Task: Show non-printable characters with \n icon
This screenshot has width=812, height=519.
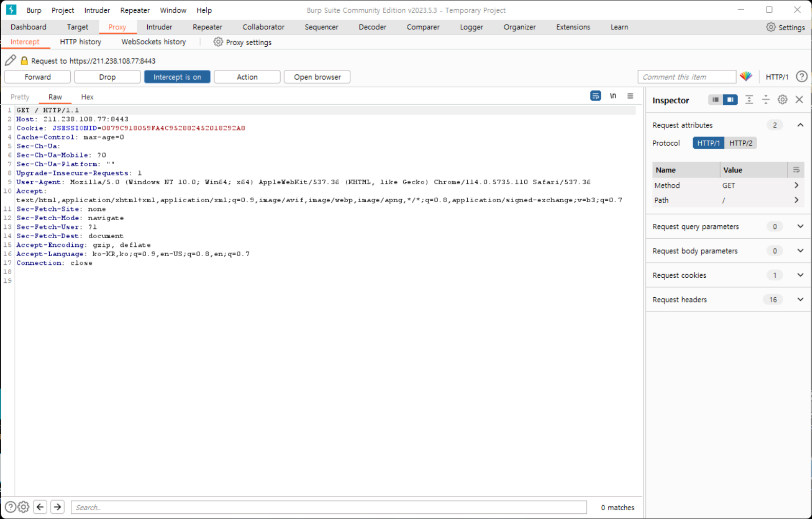Action: point(613,96)
